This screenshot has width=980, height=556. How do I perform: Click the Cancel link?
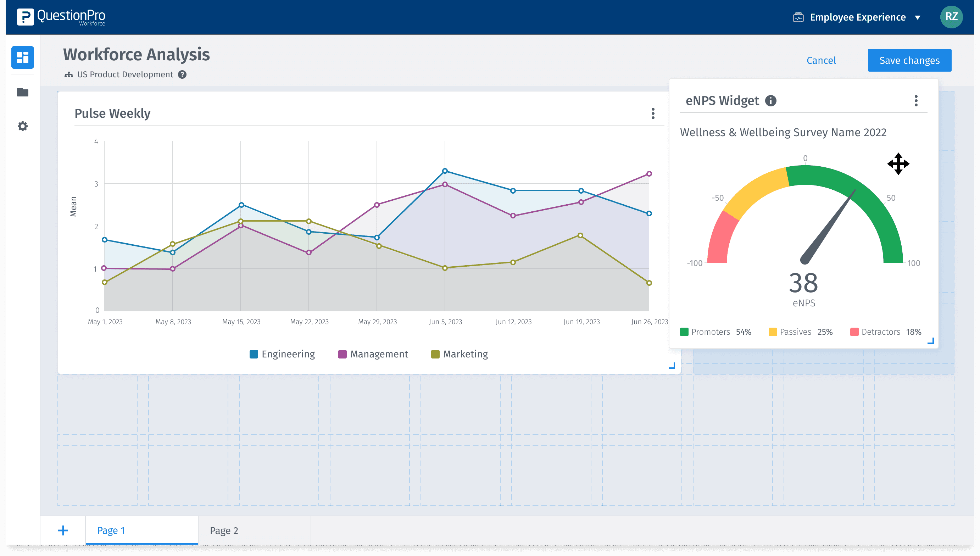[x=821, y=60]
